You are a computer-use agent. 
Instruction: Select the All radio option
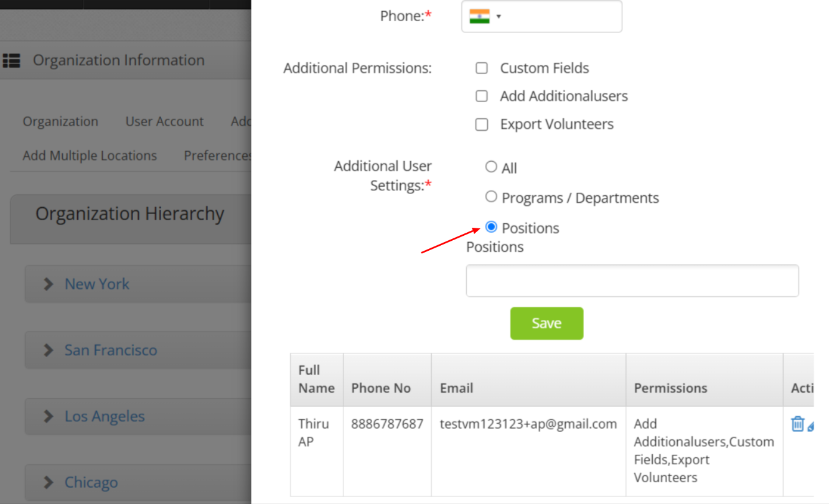click(x=491, y=167)
